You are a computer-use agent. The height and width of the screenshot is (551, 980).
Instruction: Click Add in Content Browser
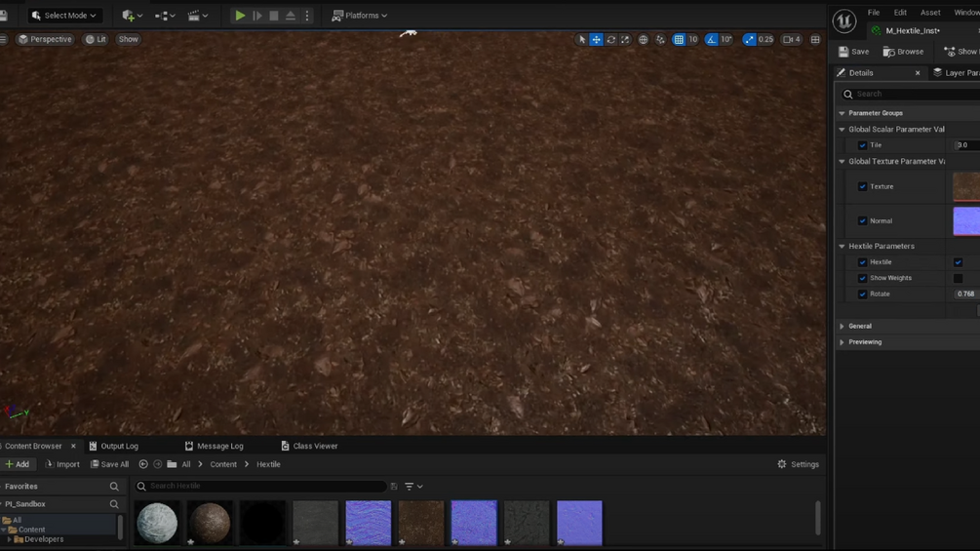pos(18,465)
